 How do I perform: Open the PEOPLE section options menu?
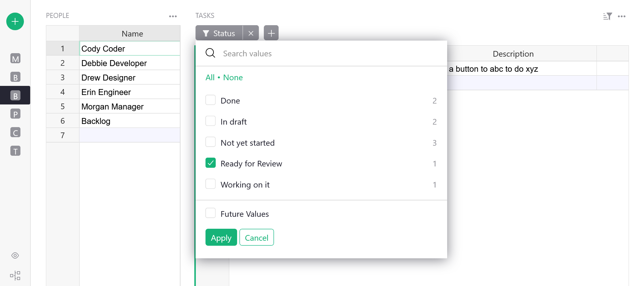(x=173, y=16)
